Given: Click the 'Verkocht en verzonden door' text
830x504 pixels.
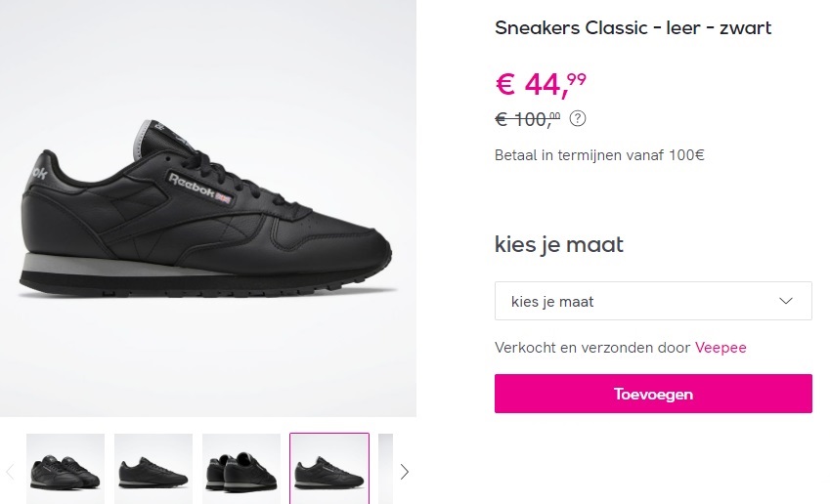Looking at the screenshot, I should 592,348.
